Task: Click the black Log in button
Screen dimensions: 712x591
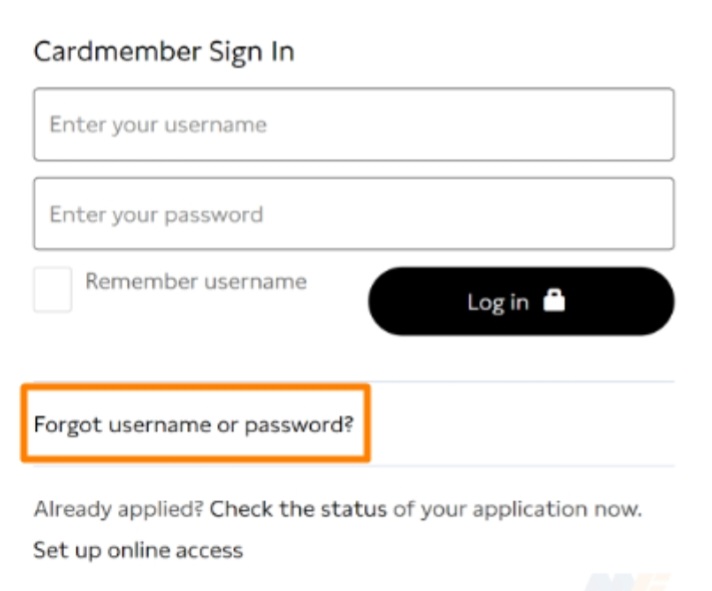Action: (521, 301)
